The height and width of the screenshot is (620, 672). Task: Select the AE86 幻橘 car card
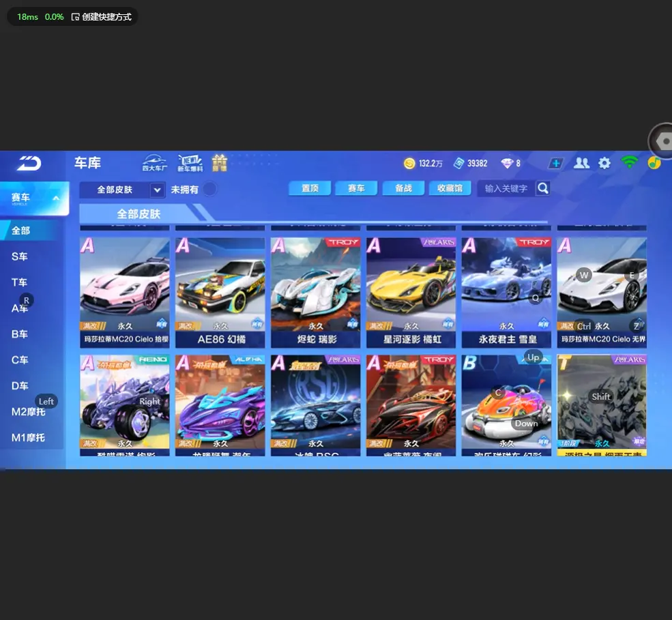tap(220, 293)
